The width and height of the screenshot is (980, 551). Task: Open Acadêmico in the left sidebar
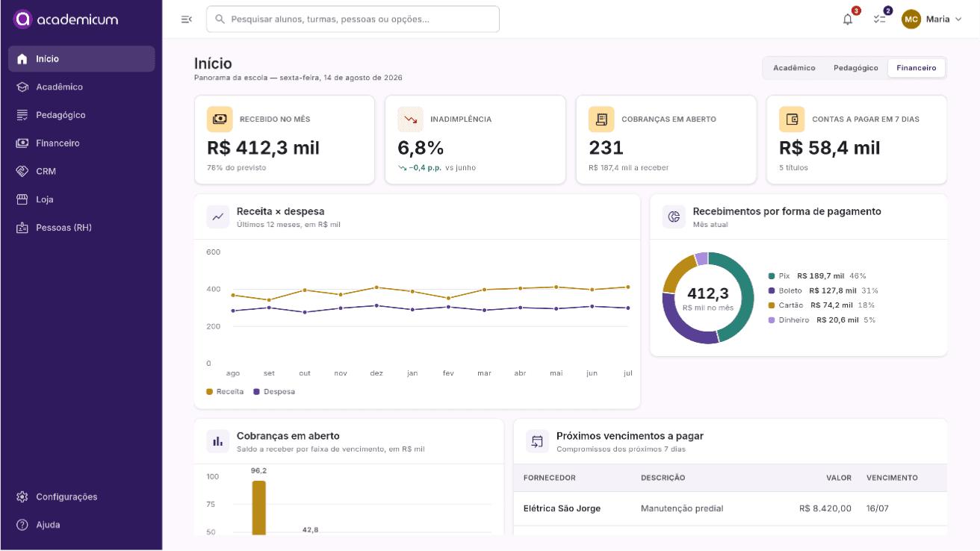click(81, 87)
